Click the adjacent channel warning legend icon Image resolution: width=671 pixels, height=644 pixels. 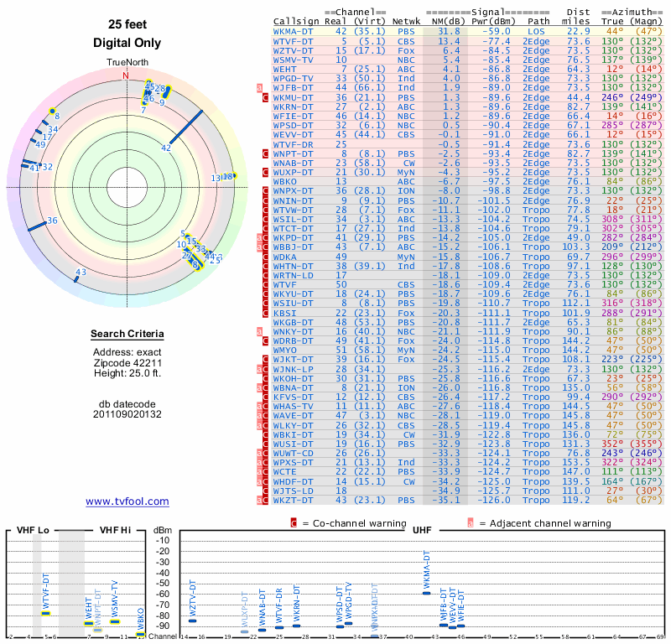click(x=470, y=523)
